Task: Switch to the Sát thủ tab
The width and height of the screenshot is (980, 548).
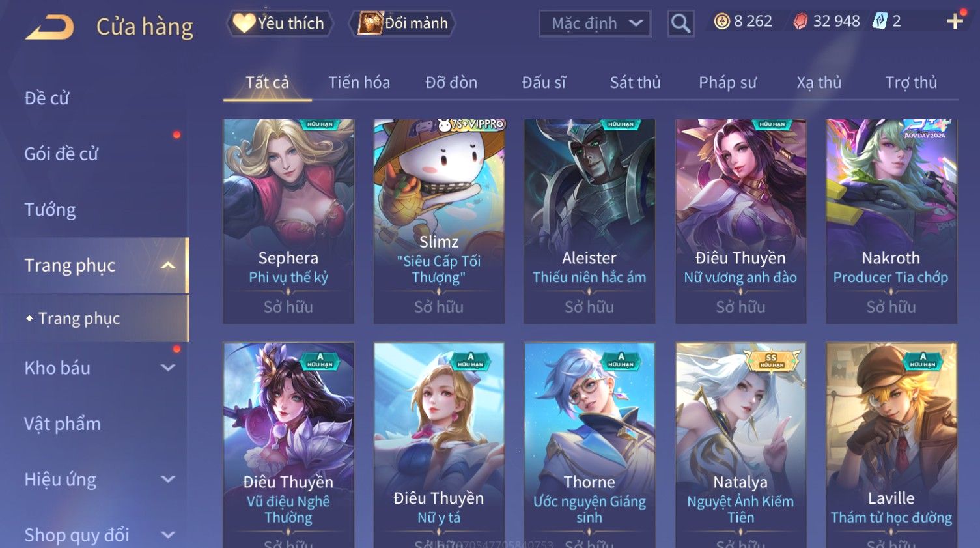Action: click(635, 83)
